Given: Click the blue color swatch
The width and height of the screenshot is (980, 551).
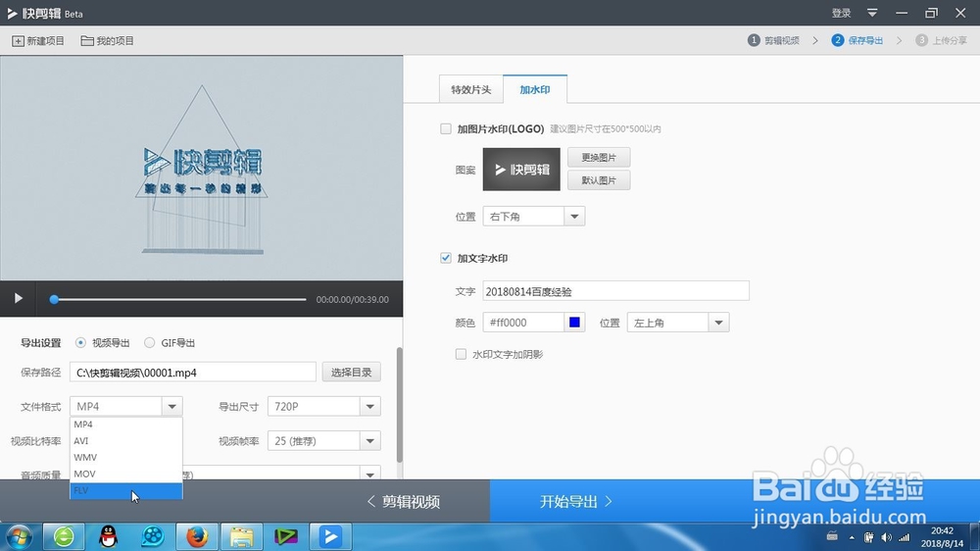Looking at the screenshot, I should coord(574,323).
